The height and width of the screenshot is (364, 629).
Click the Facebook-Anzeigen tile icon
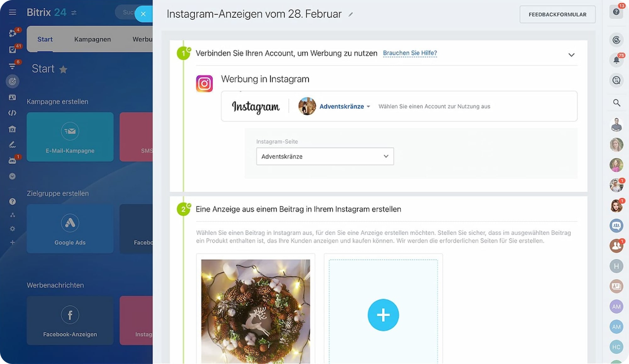70,315
